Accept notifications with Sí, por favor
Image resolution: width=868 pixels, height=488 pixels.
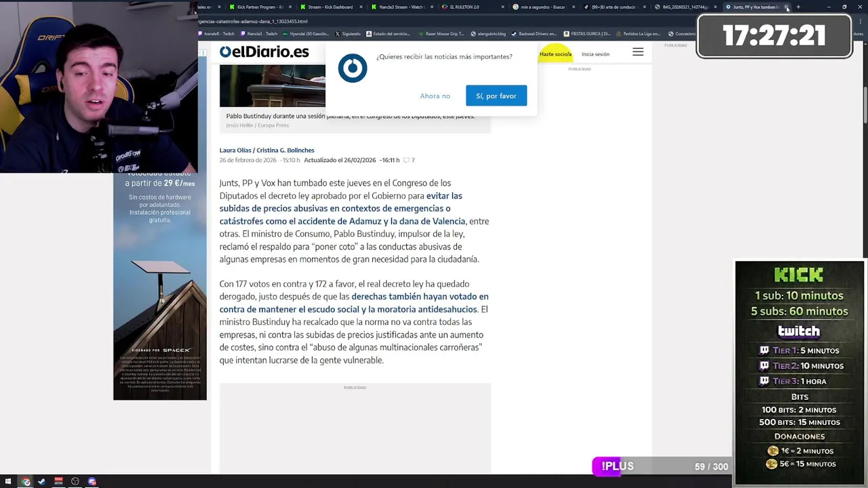(x=496, y=96)
